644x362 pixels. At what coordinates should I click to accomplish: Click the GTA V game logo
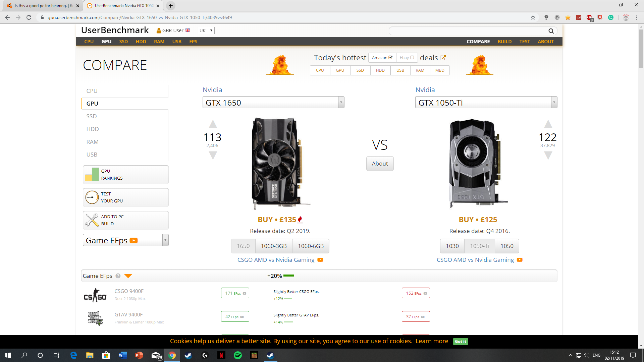95,318
